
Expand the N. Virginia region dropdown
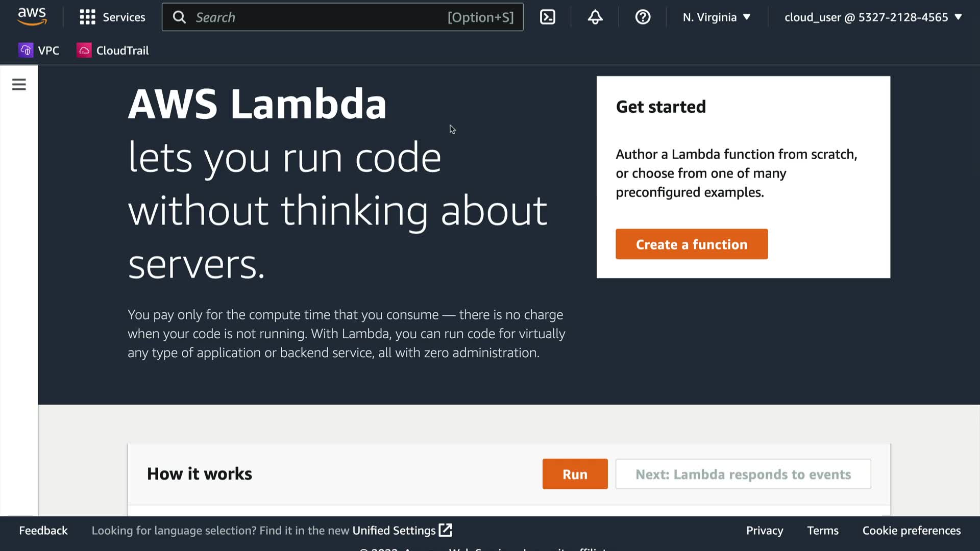717,17
